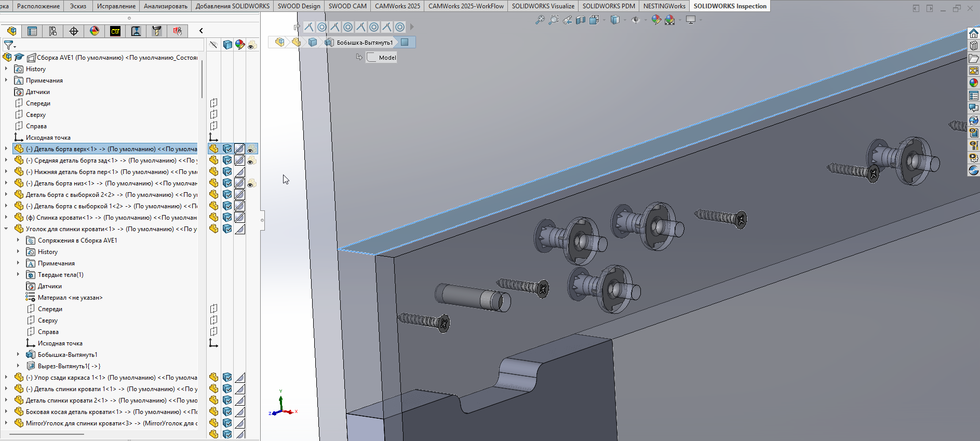Click the Model breadcrumb item

click(387, 58)
